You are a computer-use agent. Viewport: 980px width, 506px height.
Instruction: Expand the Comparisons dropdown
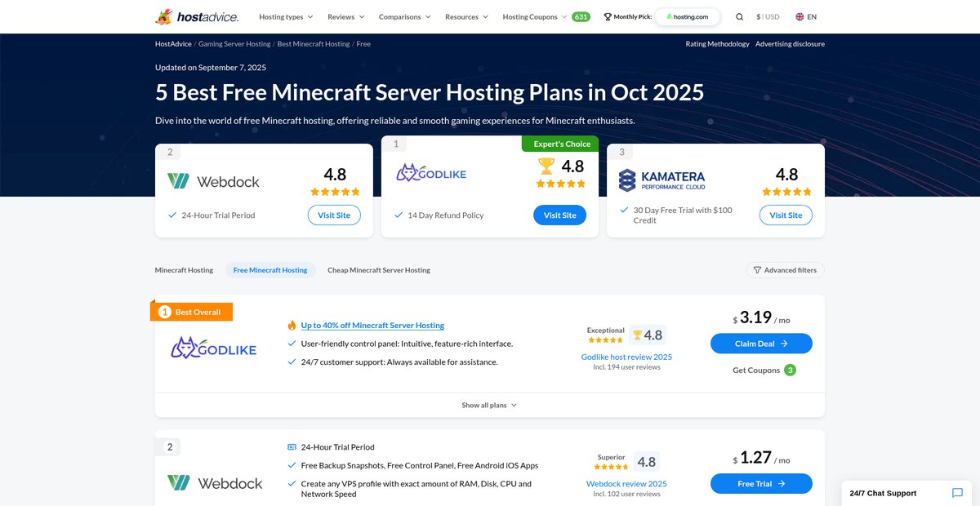(x=403, y=16)
